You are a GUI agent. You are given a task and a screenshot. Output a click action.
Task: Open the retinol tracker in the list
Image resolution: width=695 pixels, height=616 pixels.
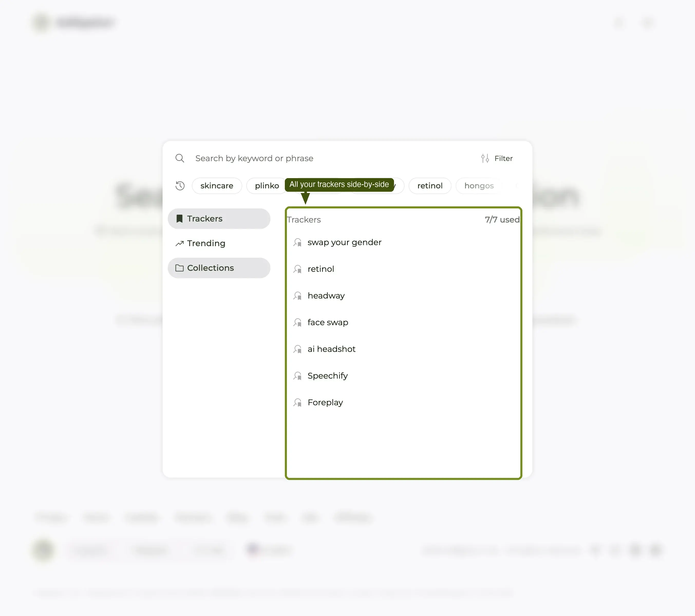[x=403, y=269]
